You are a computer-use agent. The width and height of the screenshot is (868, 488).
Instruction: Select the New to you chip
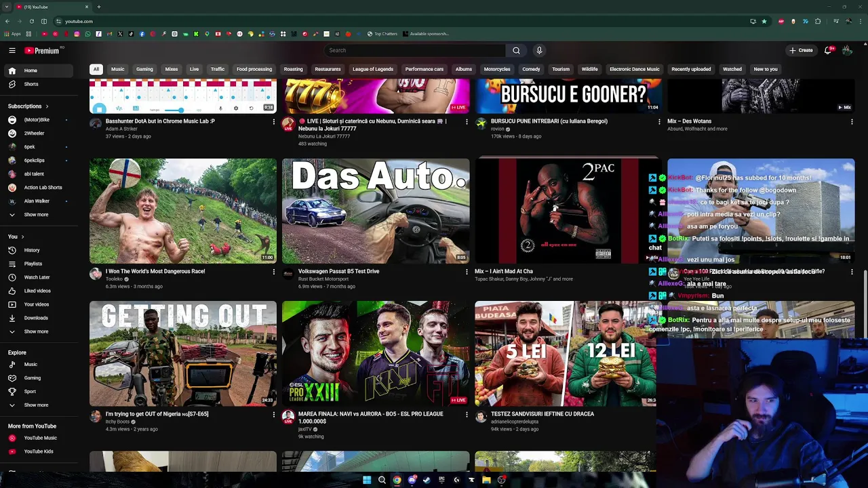[x=766, y=69]
